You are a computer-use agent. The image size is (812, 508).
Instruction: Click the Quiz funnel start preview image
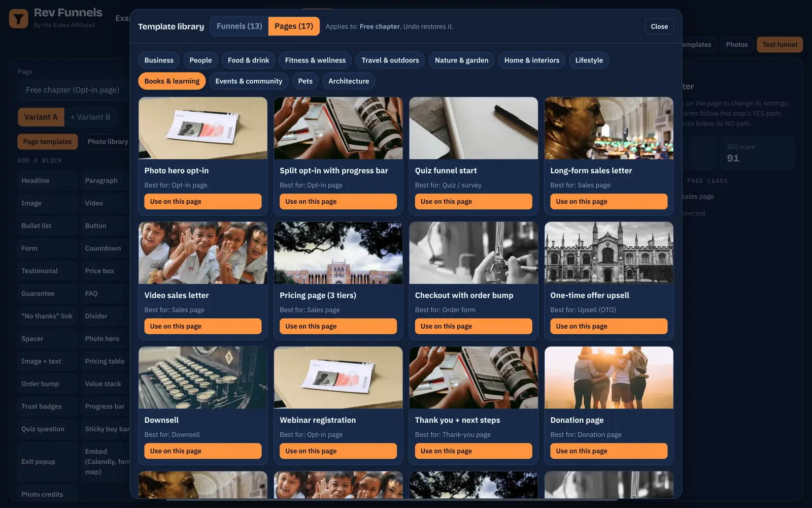pyautogui.click(x=473, y=128)
